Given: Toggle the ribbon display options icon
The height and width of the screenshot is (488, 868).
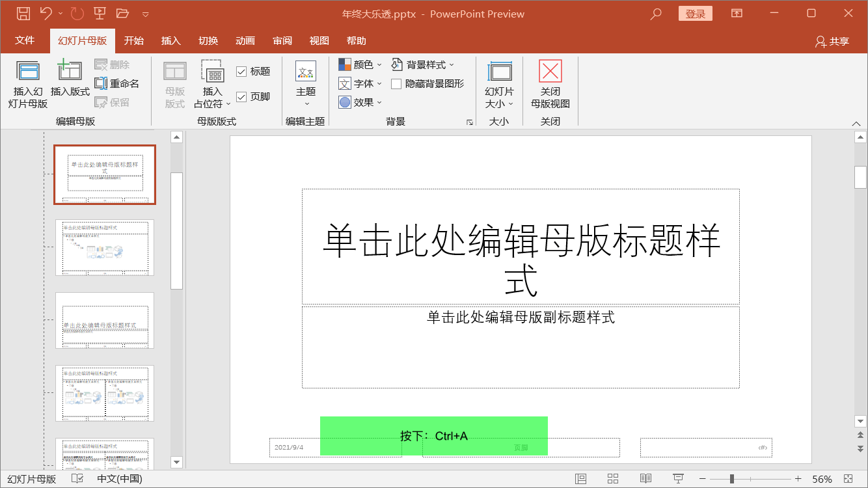Looking at the screenshot, I should tap(737, 13).
